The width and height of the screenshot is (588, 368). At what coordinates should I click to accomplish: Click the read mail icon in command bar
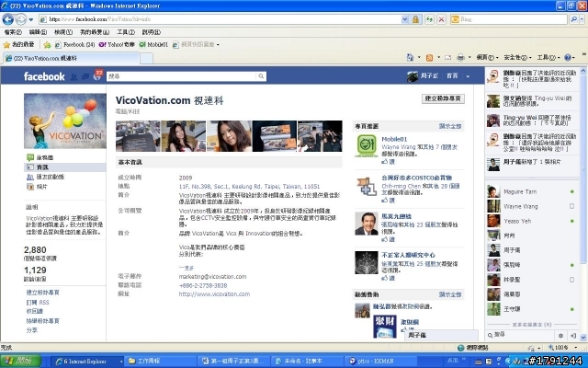pyautogui.click(x=447, y=57)
